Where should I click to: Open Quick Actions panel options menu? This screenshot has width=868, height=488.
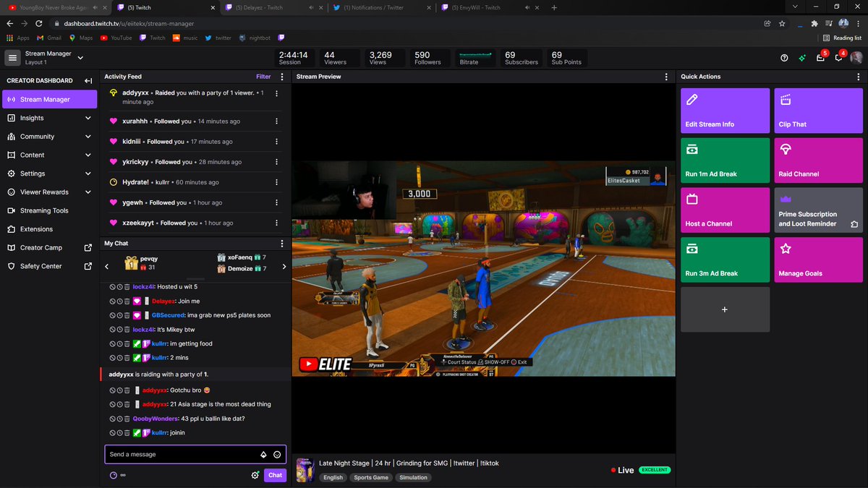click(x=859, y=76)
